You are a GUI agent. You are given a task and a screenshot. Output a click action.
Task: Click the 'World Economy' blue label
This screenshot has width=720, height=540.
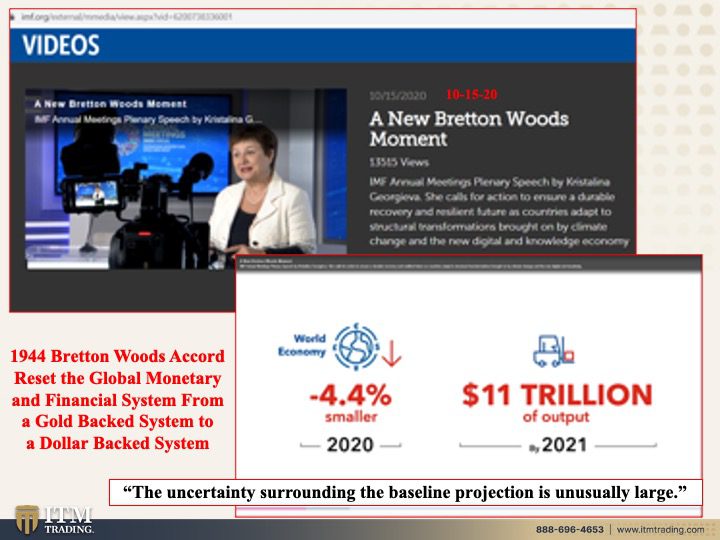pyautogui.click(x=302, y=345)
